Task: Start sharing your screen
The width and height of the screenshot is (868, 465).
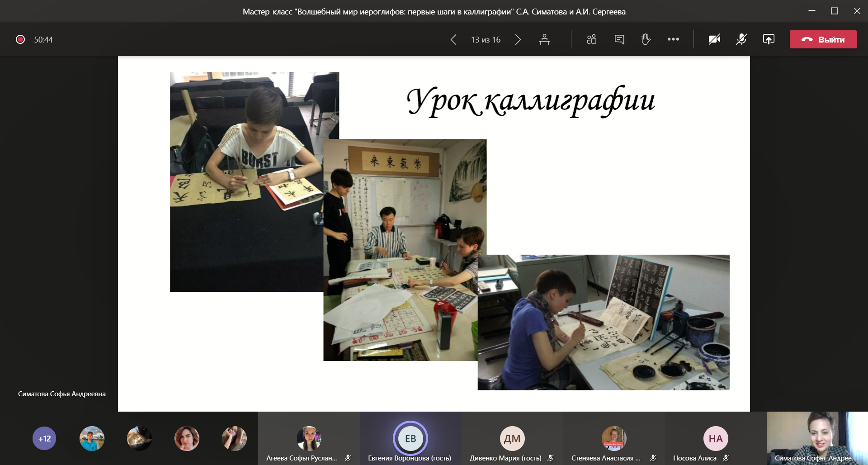Action: coord(769,39)
